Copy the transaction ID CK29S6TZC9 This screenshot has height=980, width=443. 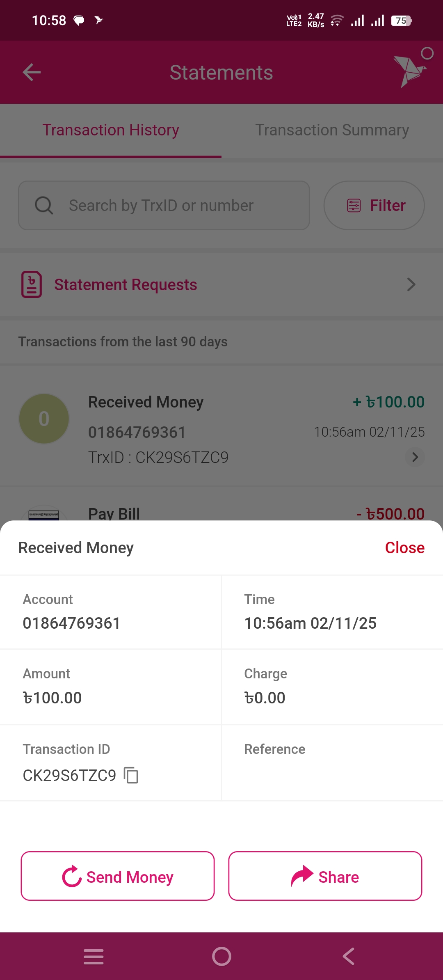131,775
